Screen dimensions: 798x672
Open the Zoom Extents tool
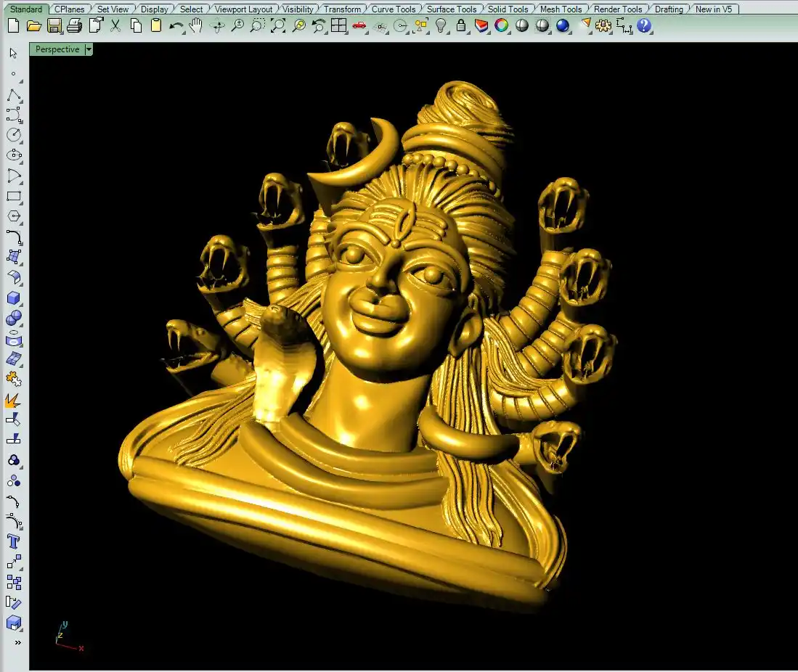point(278,25)
